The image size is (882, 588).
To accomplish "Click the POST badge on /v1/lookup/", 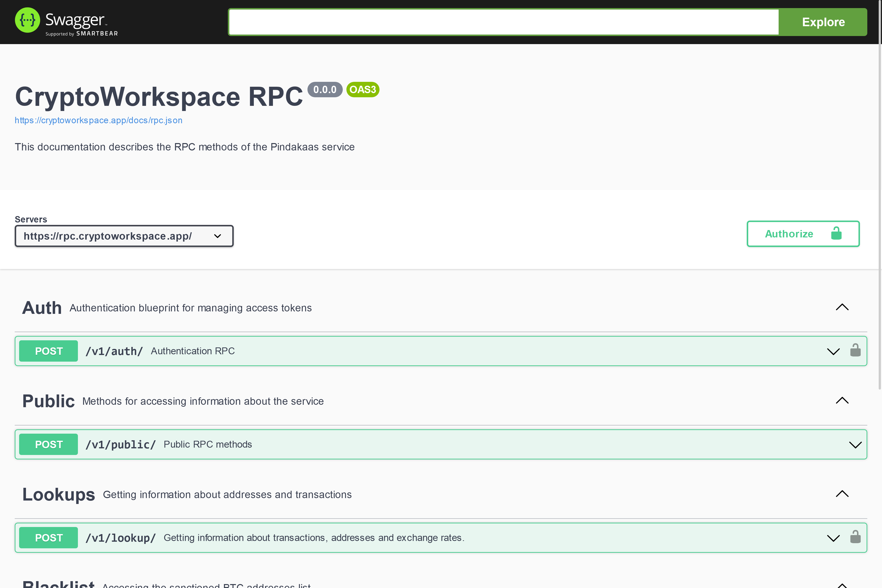I will click(48, 537).
